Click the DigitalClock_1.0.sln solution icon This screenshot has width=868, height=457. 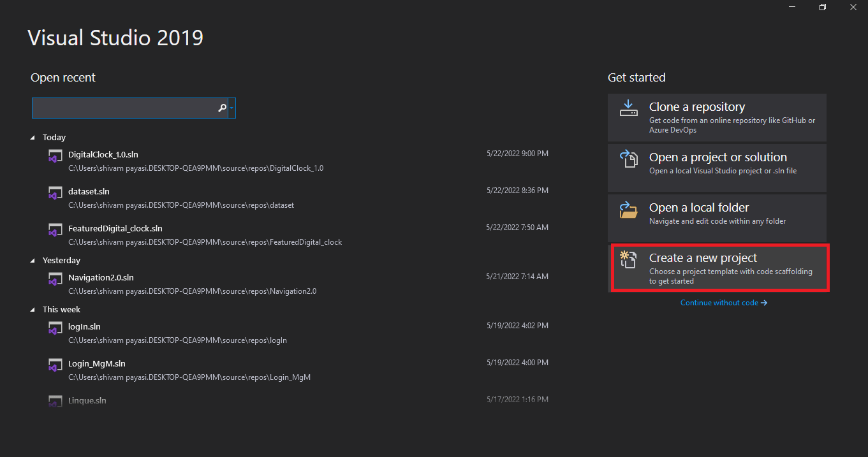[55, 156]
